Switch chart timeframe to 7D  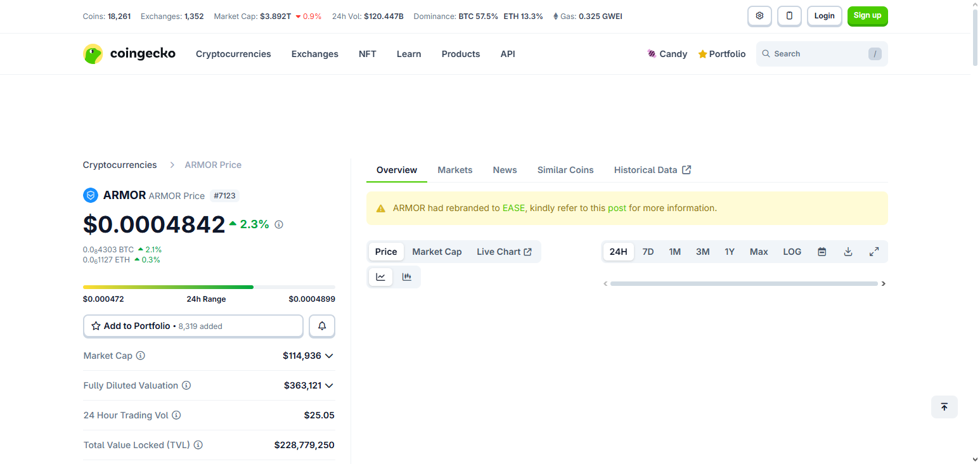click(648, 251)
